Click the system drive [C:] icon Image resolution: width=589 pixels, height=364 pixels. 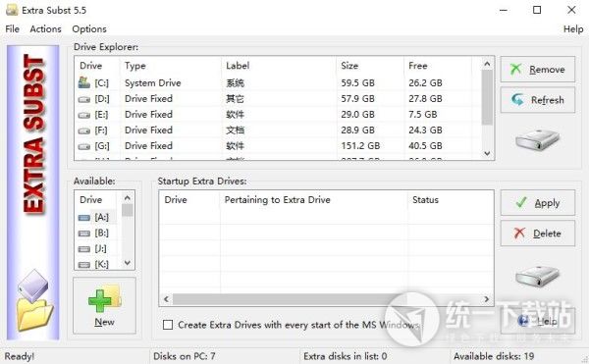coord(84,82)
